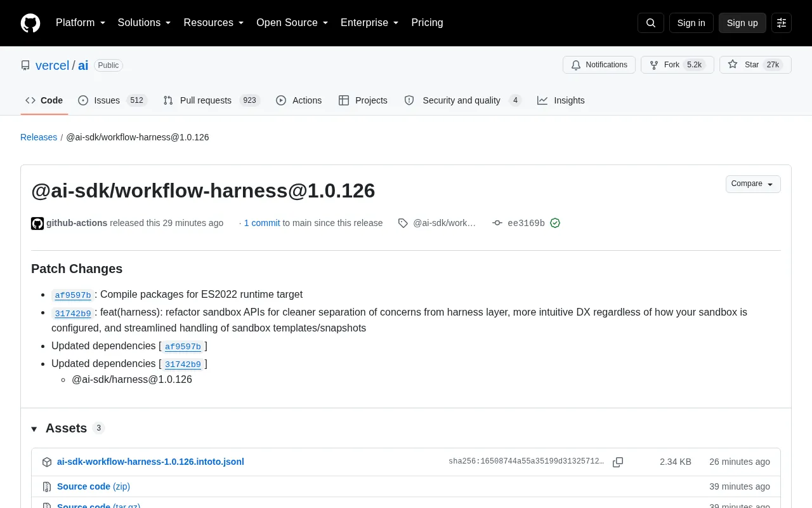Image resolution: width=812 pixels, height=508 pixels.
Task: Open the vercel owner link
Action: (52, 65)
